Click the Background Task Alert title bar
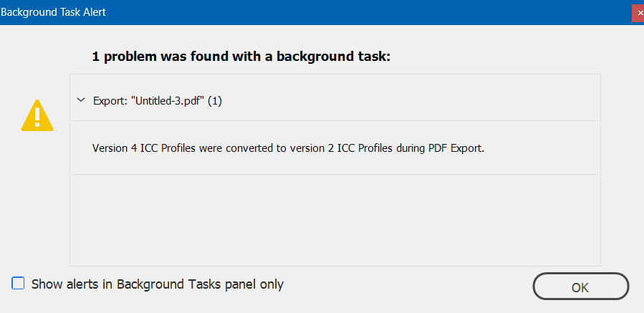 tap(287, 12)
